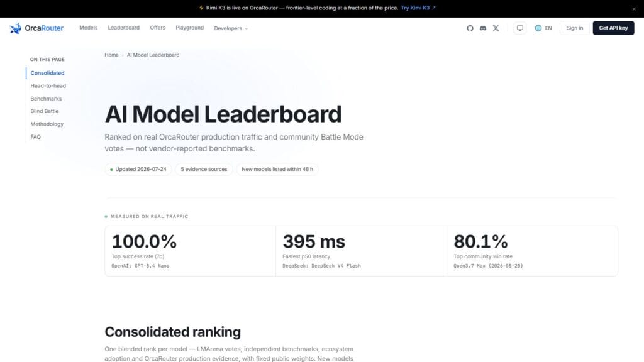This screenshot has height=362, width=644.
Task: Click the globe language icon
Action: click(538, 28)
